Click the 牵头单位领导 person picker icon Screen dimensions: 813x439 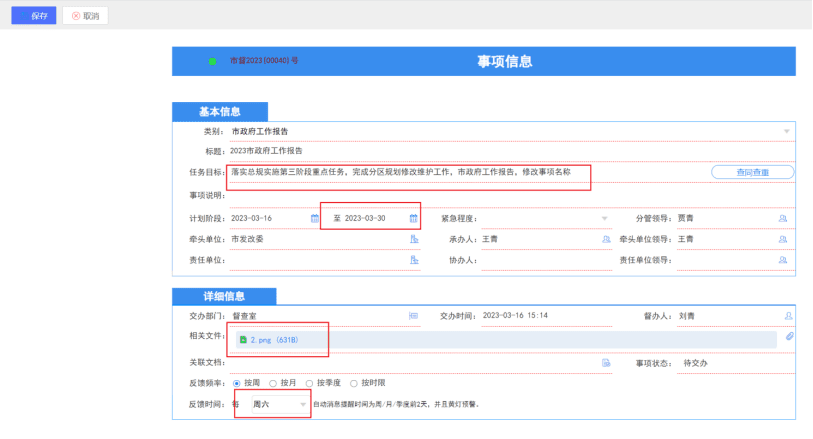pos(783,239)
